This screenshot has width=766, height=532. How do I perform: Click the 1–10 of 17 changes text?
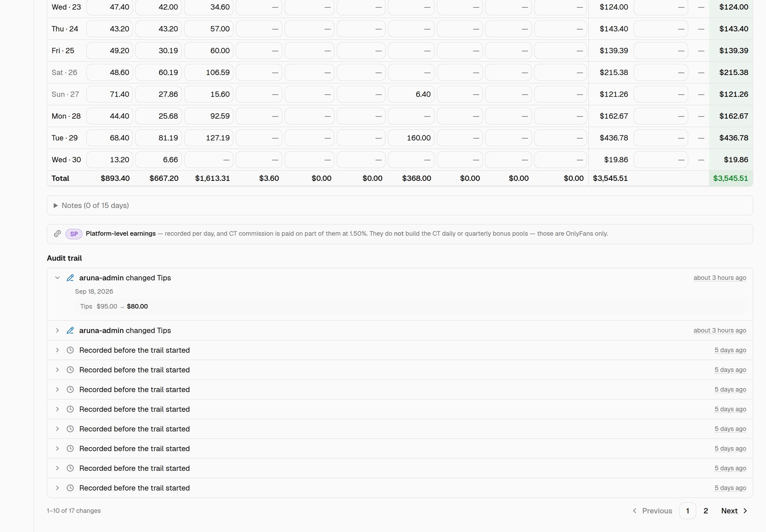pos(74,511)
